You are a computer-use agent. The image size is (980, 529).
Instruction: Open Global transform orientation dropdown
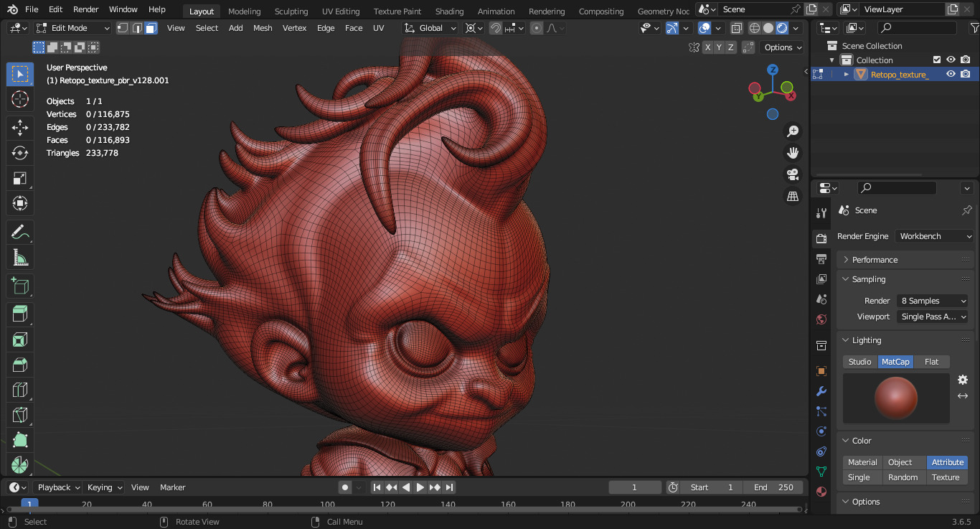pyautogui.click(x=430, y=28)
